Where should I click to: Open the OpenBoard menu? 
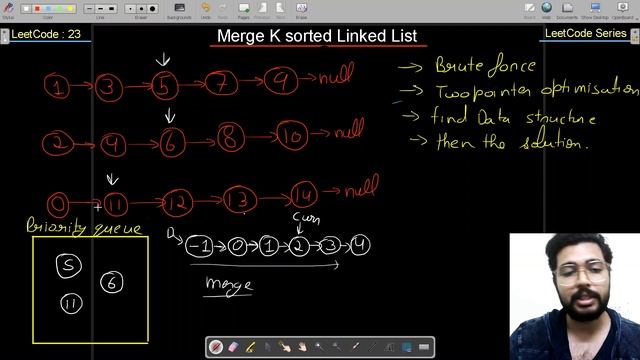tap(622, 10)
